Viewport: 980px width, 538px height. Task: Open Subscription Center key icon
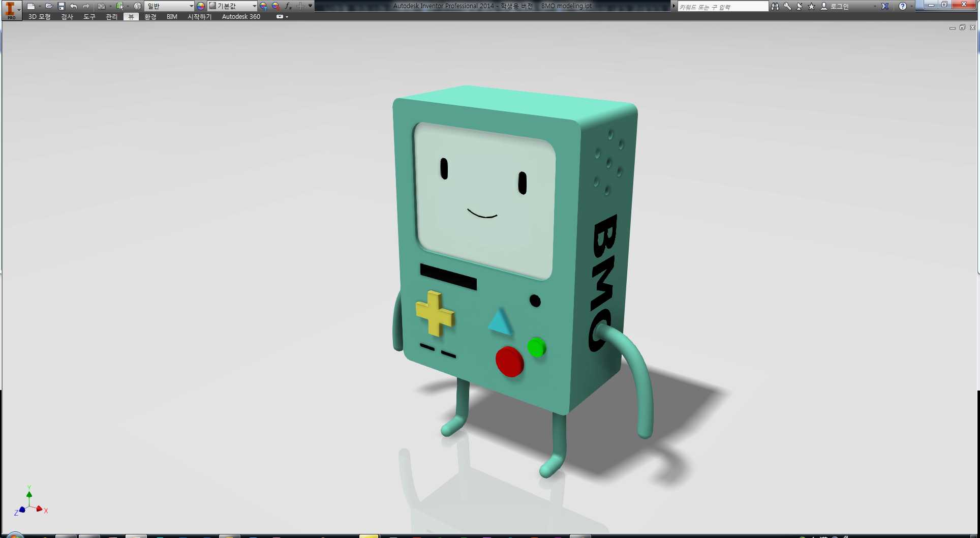pyautogui.click(x=787, y=6)
